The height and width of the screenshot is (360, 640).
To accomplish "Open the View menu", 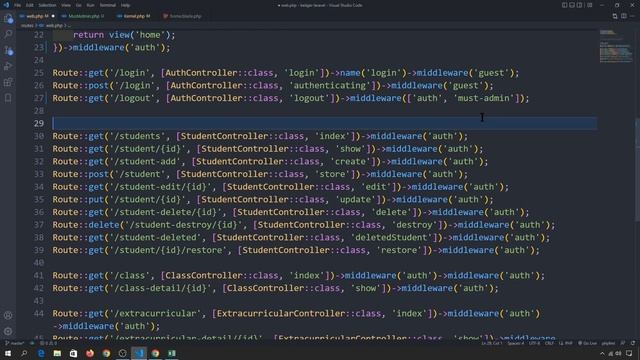I will coord(66,5).
